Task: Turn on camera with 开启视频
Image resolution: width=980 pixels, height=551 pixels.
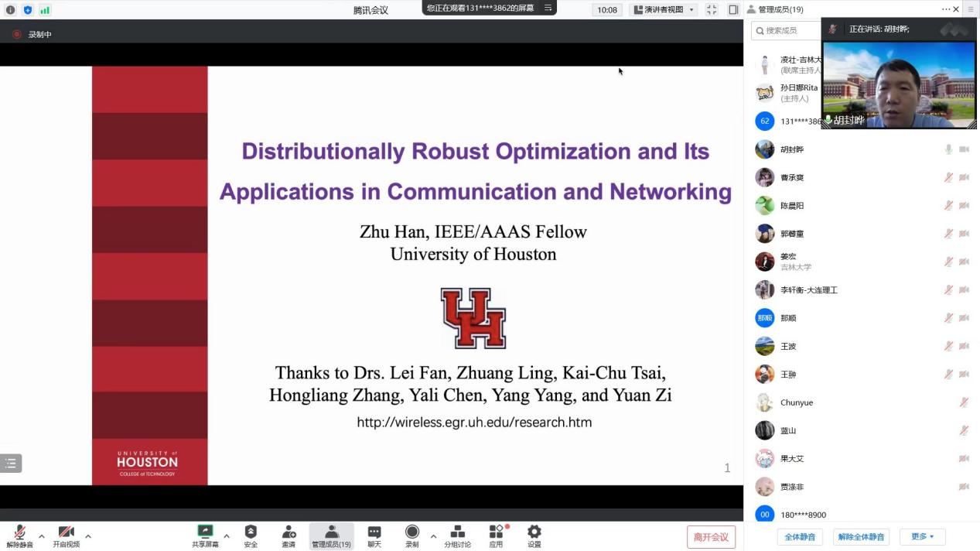Action: pos(66,533)
